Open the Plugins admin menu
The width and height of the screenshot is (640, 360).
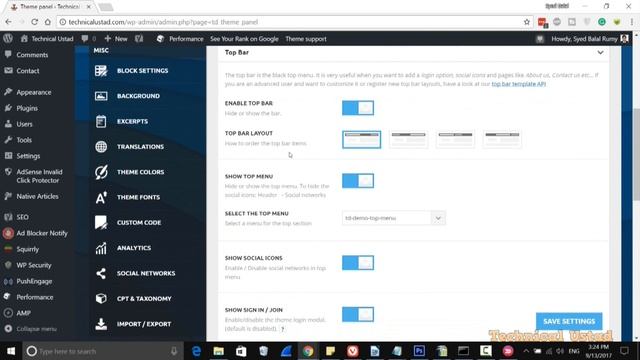27,108
